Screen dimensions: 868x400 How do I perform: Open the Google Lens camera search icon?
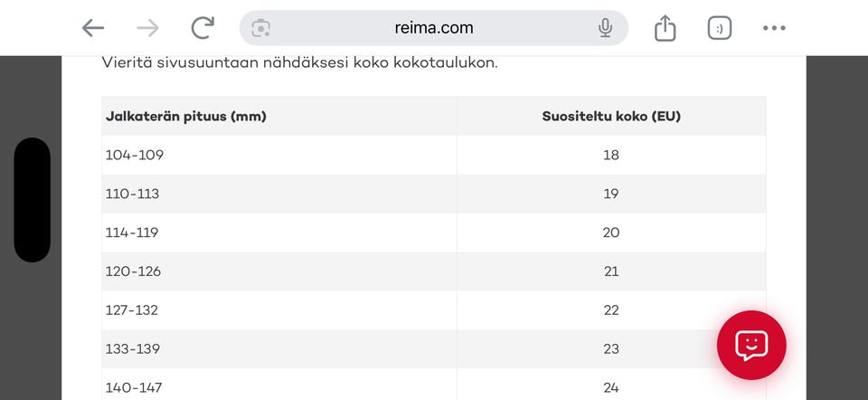point(260,28)
